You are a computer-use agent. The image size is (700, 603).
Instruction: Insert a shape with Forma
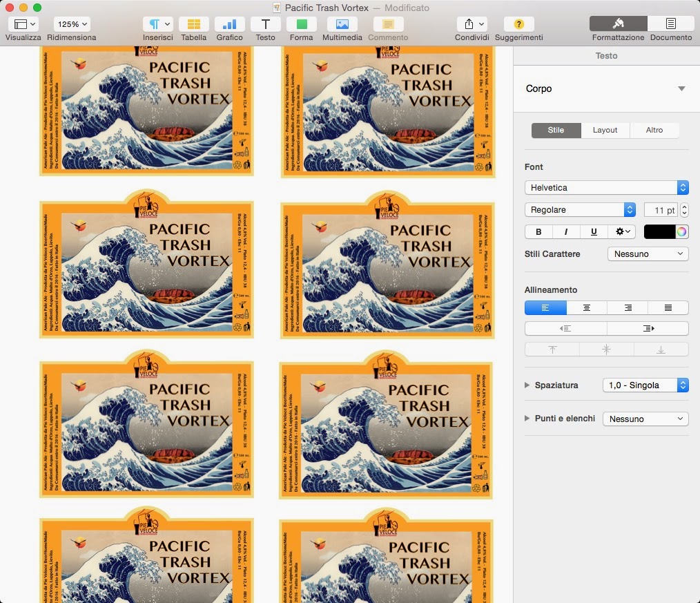(x=302, y=24)
